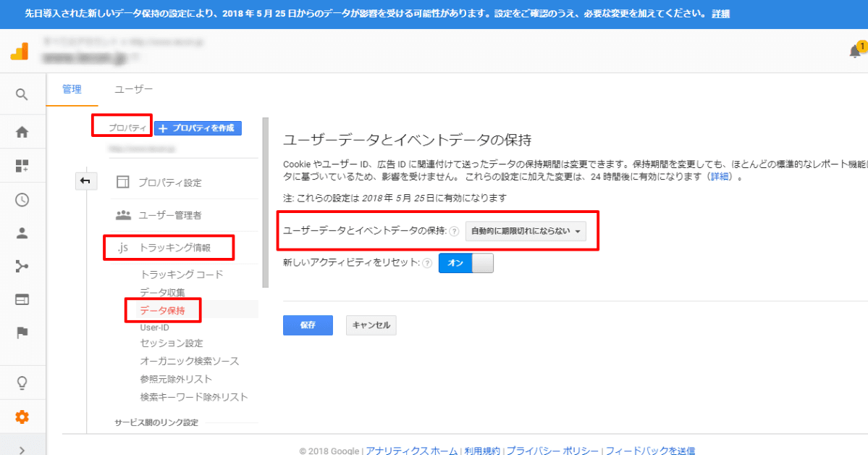Image resolution: width=868 pixels, height=455 pixels.
Task: Click the 保存 button
Action: pyautogui.click(x=308, y=325)
